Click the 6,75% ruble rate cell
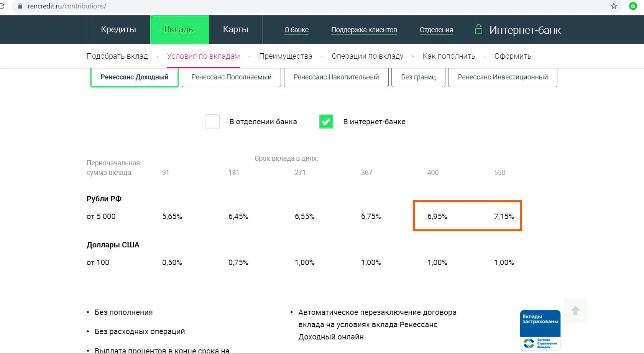Screen dimensions: 644x354 point(371,216)
